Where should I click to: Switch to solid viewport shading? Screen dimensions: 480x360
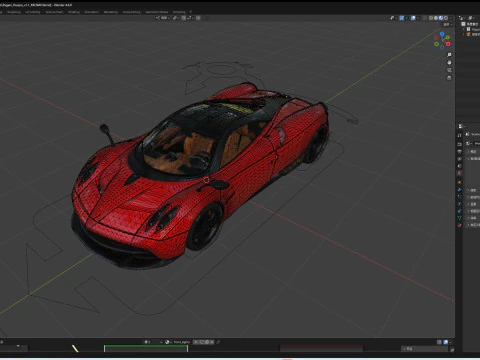(436, 18)
